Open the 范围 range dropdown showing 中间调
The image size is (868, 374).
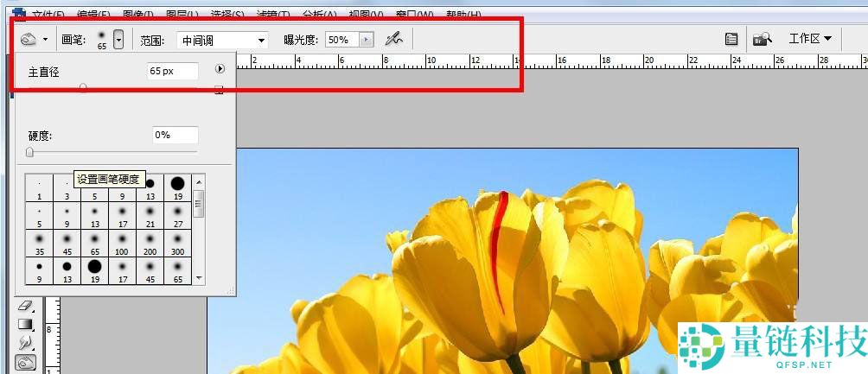coord(222,40)
